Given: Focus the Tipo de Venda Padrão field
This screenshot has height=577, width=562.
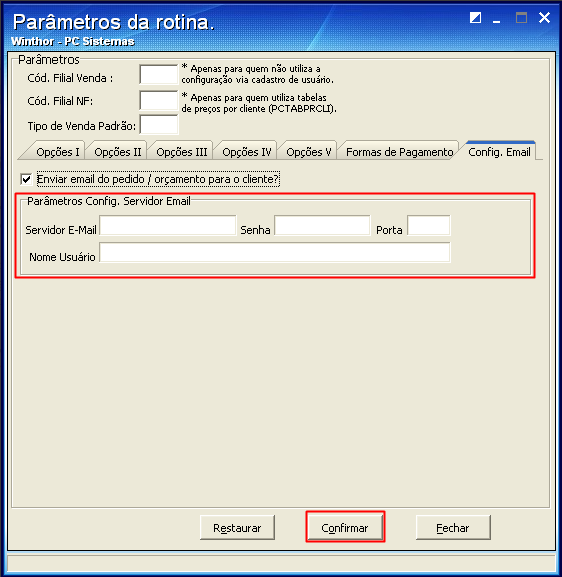Looking at the screenshot, I should [159, 125].
